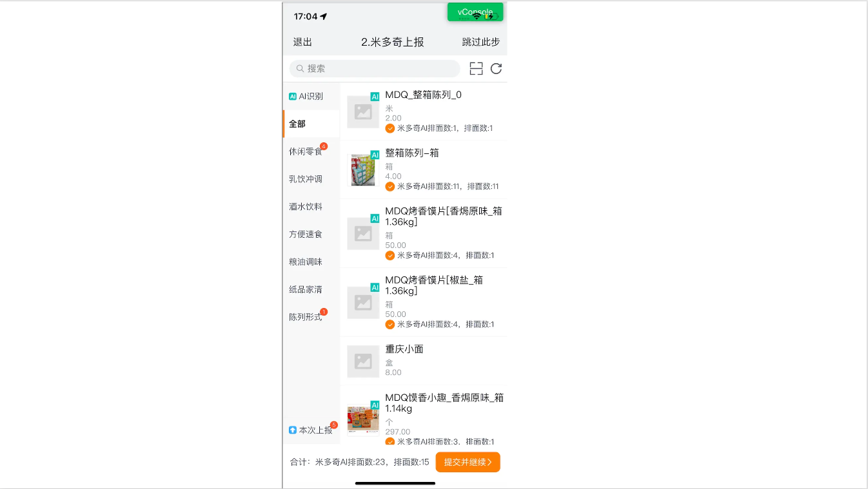The width and height of the screenshot is (868, 489).
Task: Click AI badge on 香焗原味_箱 1.36kg thumbnail
Action: [x=375, y=218]
